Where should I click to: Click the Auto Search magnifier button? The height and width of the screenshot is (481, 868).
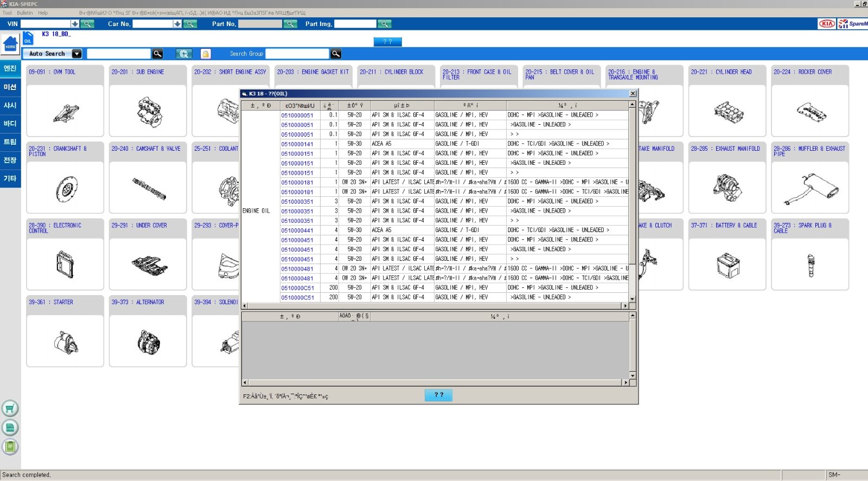[157, 54]
